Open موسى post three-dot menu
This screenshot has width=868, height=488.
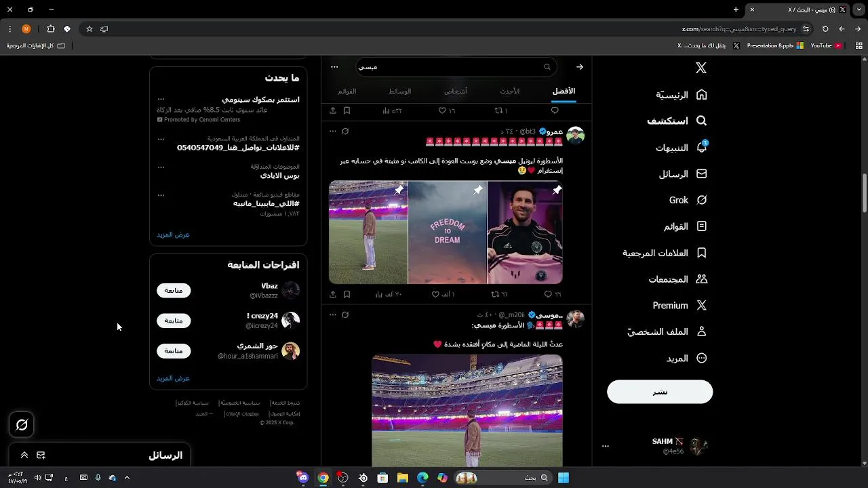(x=332, y=315)
